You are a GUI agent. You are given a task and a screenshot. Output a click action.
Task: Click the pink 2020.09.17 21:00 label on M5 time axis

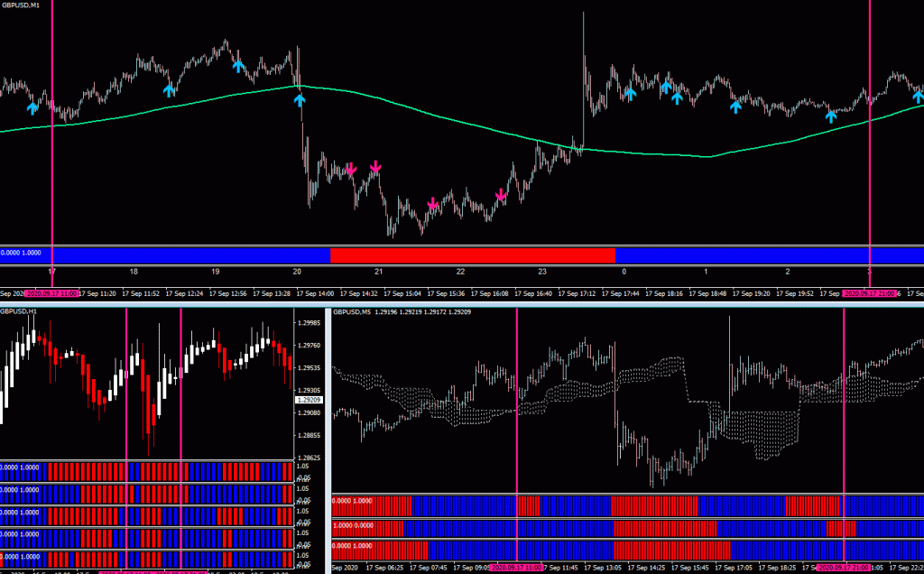(844, 568)
